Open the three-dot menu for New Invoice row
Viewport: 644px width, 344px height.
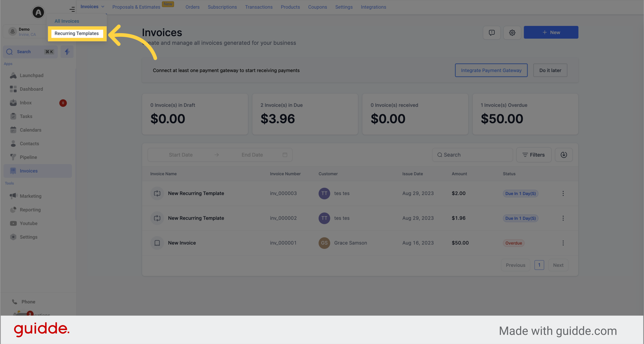point(563,243)
